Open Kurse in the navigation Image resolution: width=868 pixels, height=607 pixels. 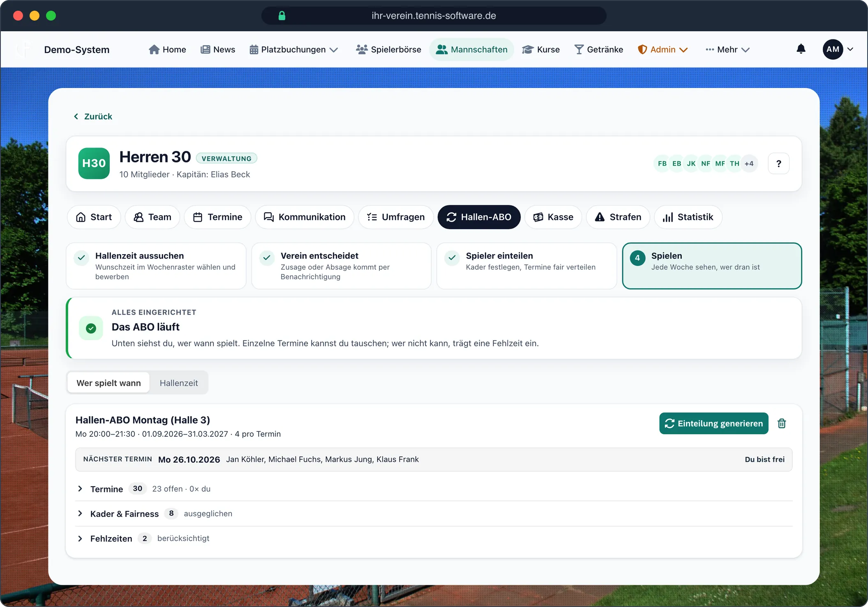(541, 49)
